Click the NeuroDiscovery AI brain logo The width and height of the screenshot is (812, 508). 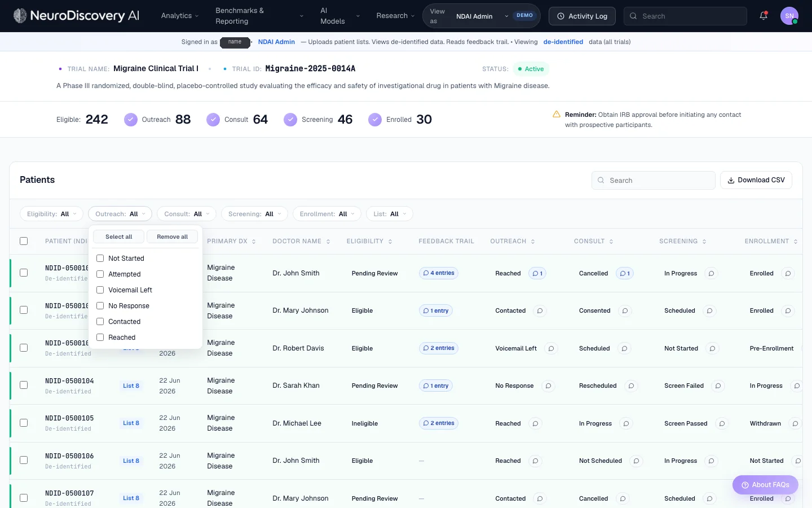tap(20, 16)
